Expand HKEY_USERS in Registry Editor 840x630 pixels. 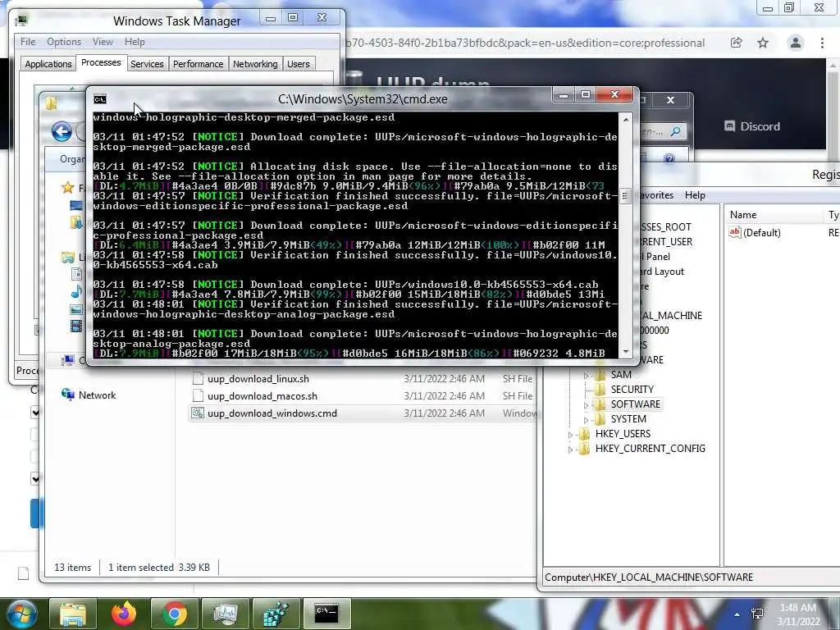point(570,435)
